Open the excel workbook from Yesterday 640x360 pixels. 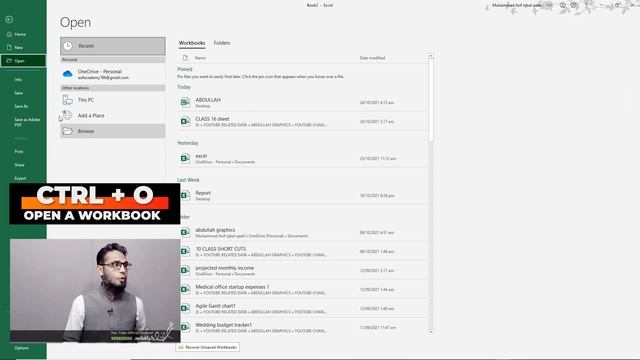pos(302,158)
